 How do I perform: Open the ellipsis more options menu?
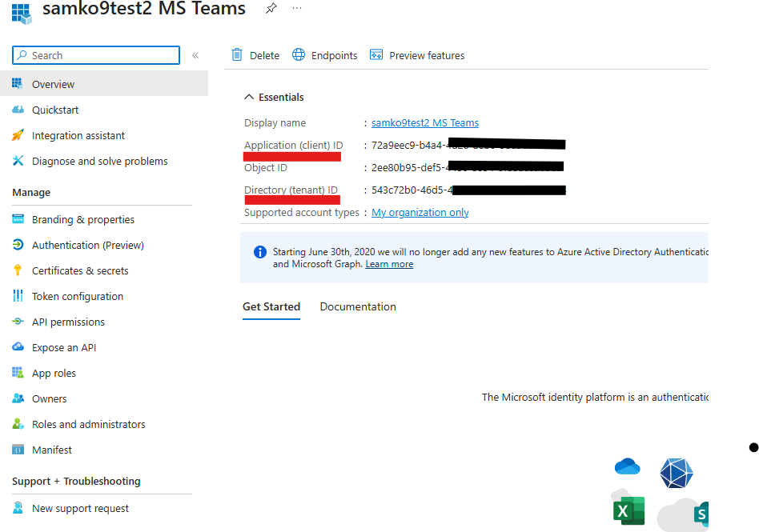click(x=297, y=9)
